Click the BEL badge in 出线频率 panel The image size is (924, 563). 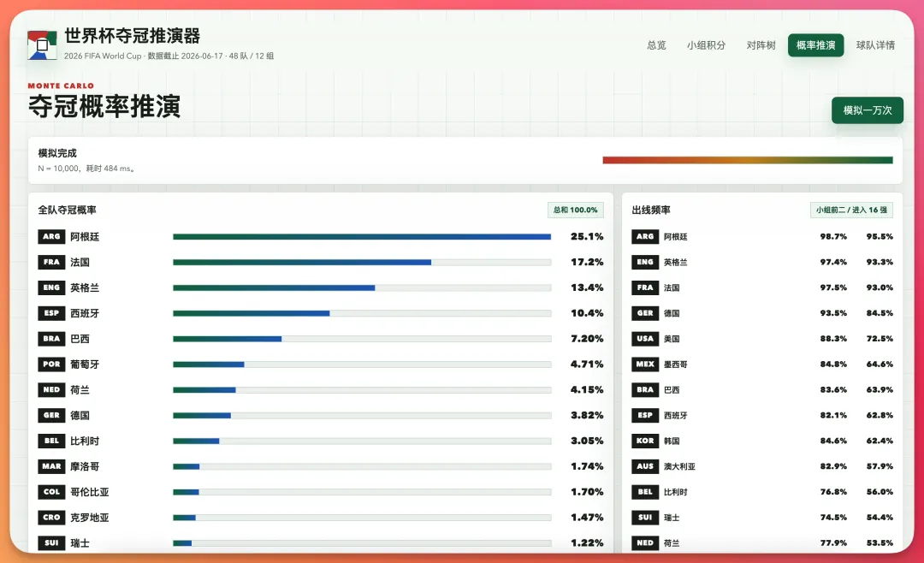[645, 492]
